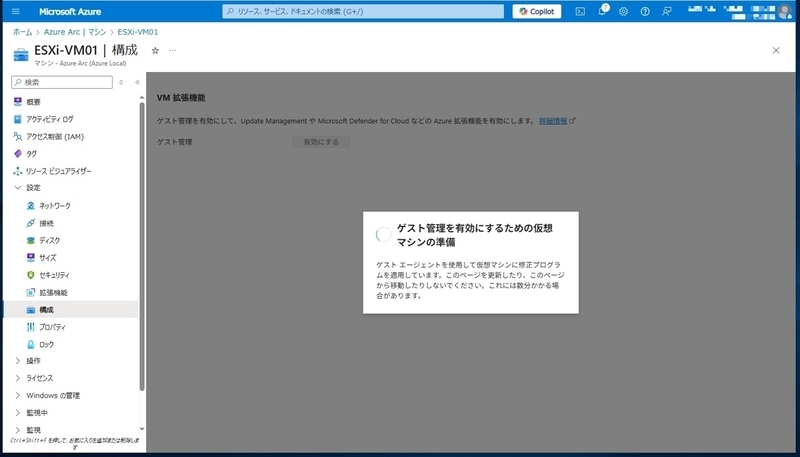Open the 詳細情報 link
The width and height of the screenshot is (800, 457).
coord(553,121)
